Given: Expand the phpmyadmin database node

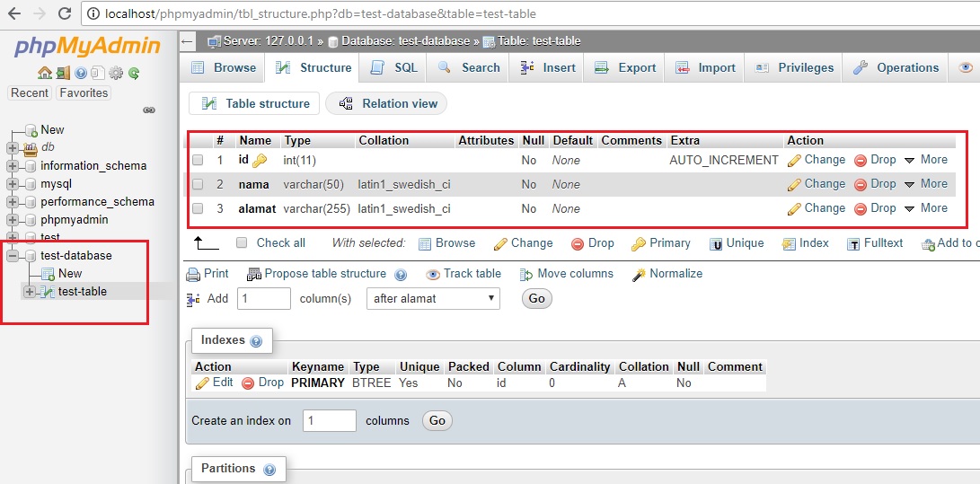Looking at the screenshot, I should (12, 220).
